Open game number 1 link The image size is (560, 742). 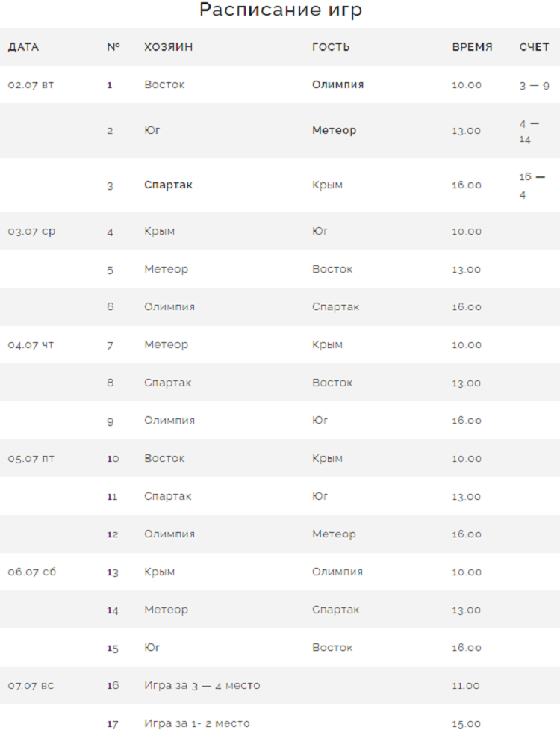[x=110, y=85]
